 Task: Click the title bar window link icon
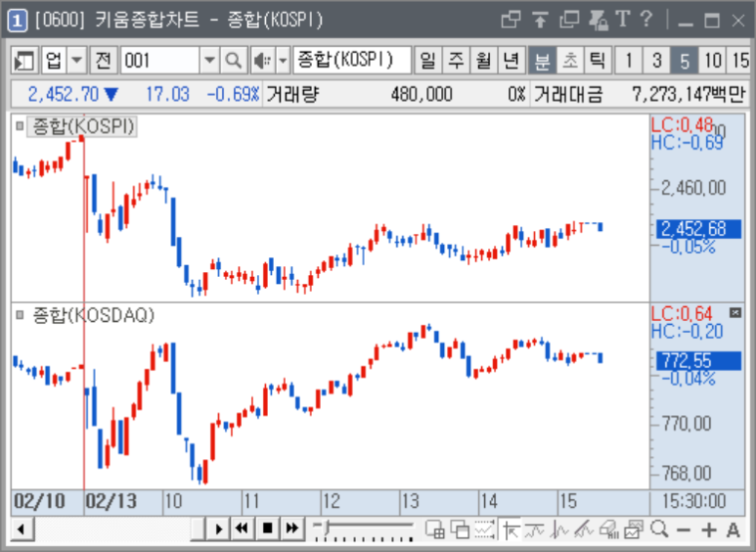(x=511, y=20)
